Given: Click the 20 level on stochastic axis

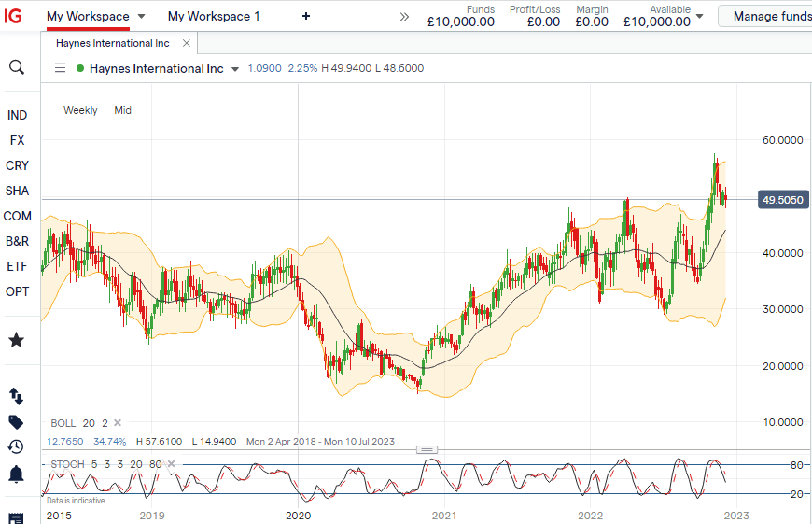Looking at the screenshot, I should [x=796, y=494].
